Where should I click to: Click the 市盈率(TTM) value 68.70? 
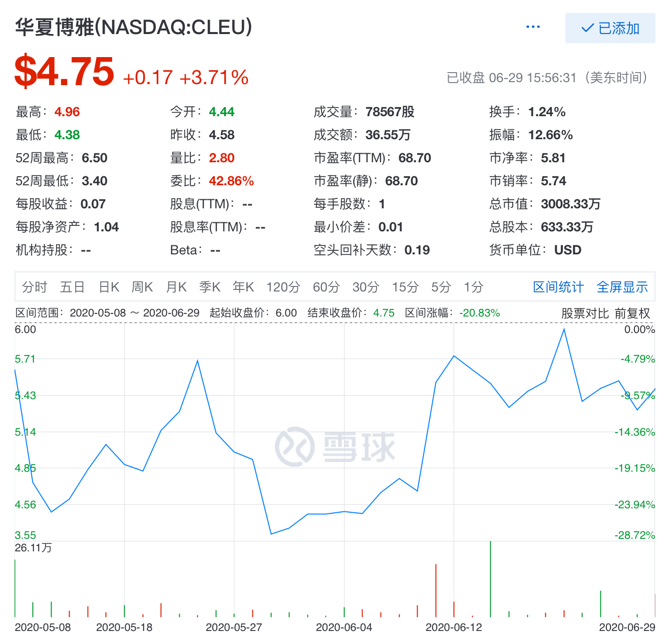415,158
